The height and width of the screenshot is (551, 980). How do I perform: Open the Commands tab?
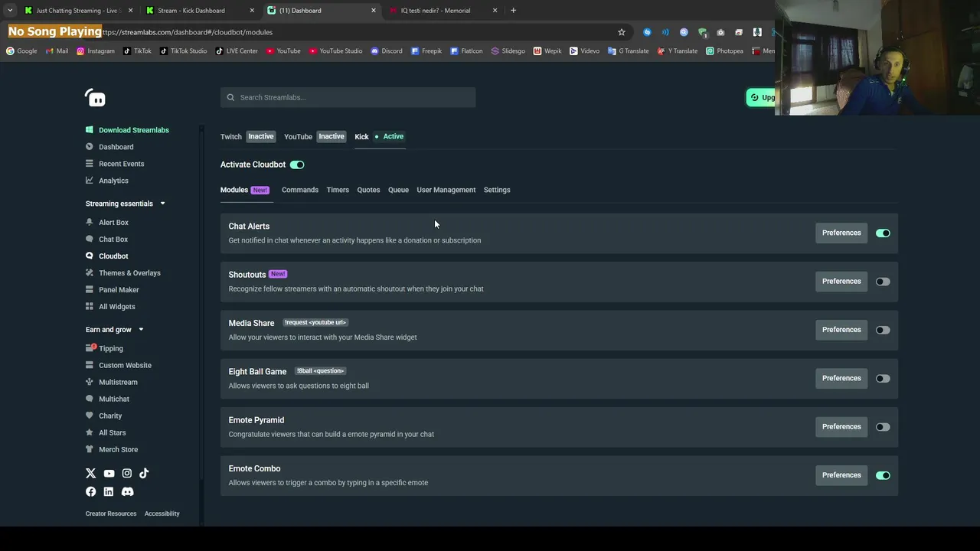pos(300,190)
